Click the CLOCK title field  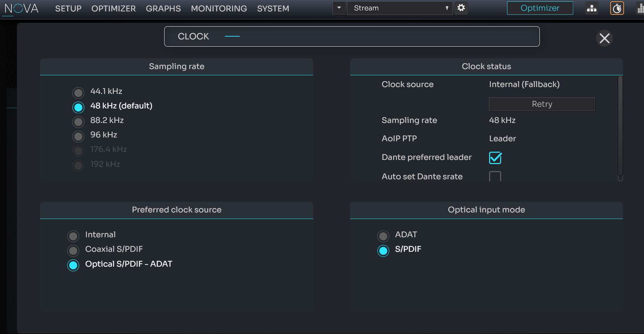352,36
